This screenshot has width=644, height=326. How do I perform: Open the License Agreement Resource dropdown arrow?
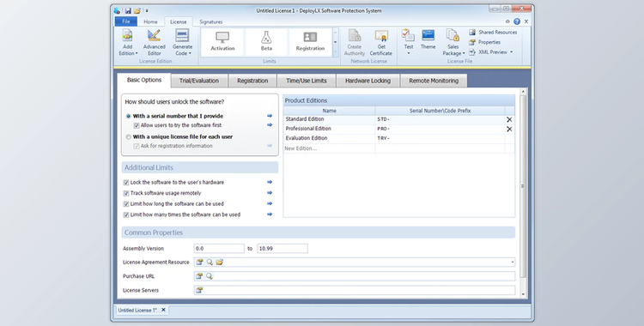point(512,262)
